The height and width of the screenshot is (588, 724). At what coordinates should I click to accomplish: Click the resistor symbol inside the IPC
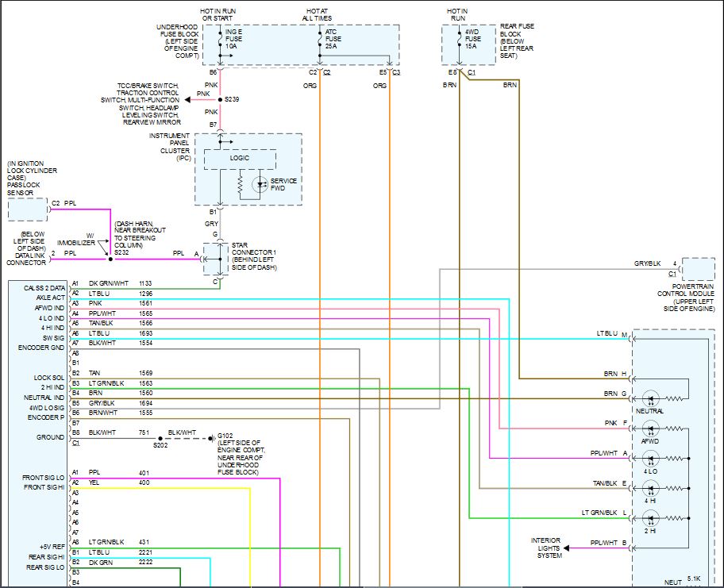click(x=240, y=183)
